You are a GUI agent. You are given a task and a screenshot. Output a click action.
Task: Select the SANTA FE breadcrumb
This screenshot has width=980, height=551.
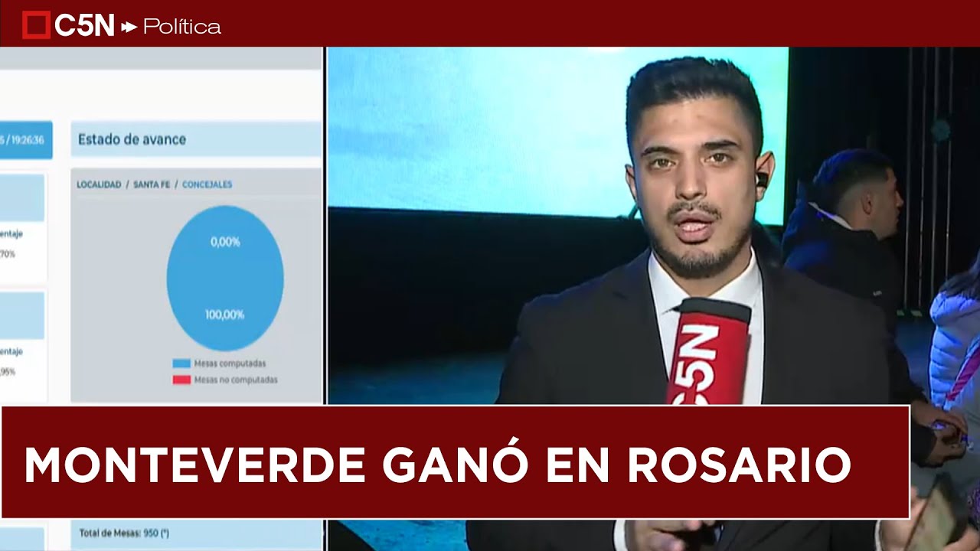pos(151,184)
